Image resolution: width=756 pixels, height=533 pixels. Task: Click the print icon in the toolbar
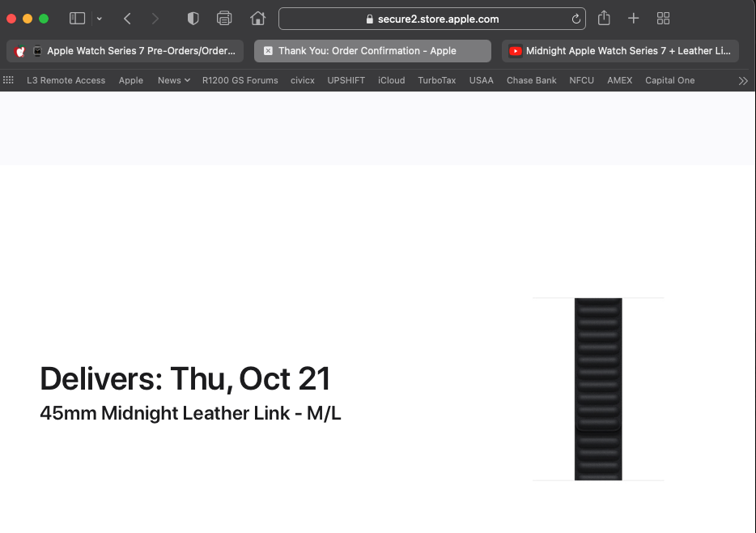(224, 19)
